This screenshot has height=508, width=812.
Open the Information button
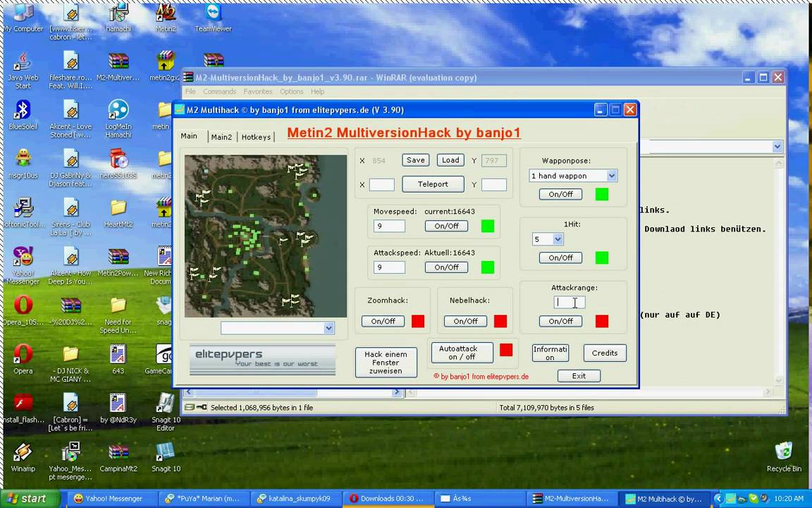pos(550,353)
